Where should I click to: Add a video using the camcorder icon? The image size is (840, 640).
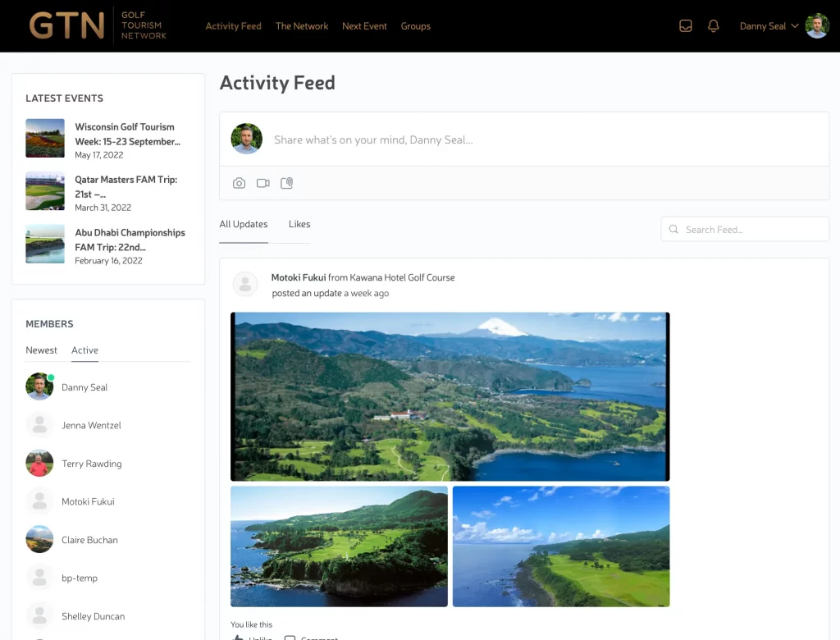tap(262, 183)
